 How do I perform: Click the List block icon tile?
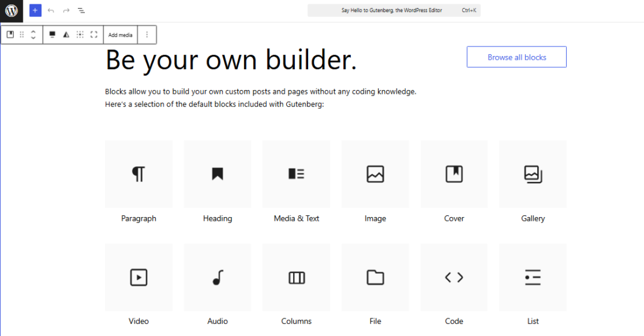tap(533, 277)
